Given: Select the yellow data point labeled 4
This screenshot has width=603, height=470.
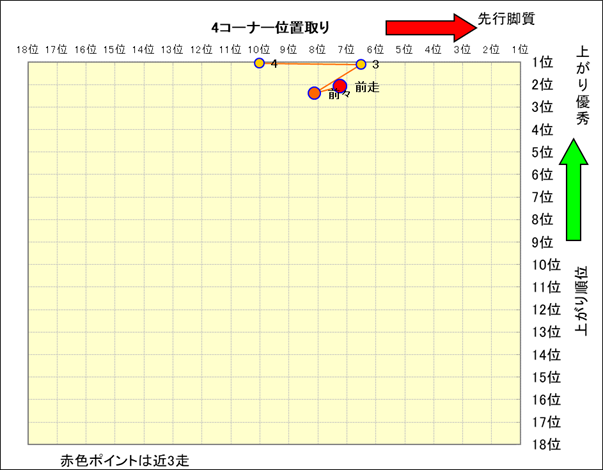Looking at the screenshot, I should pos(259,63).
